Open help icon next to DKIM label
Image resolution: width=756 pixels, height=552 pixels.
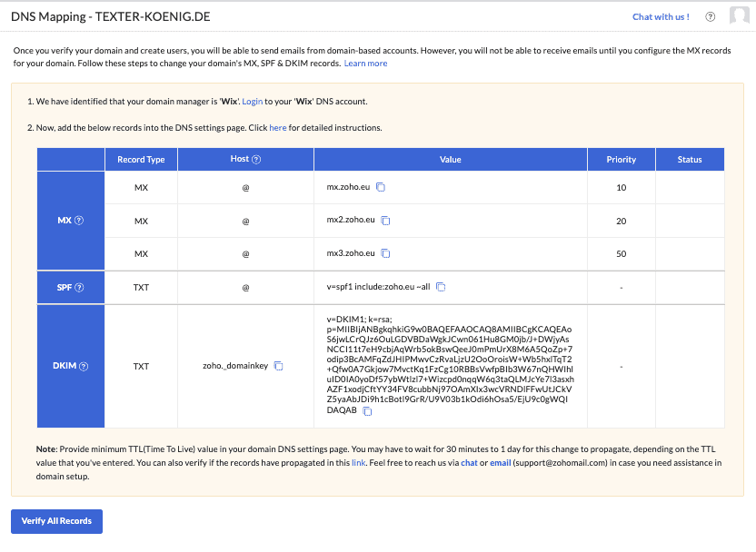(x=84, y=366)
